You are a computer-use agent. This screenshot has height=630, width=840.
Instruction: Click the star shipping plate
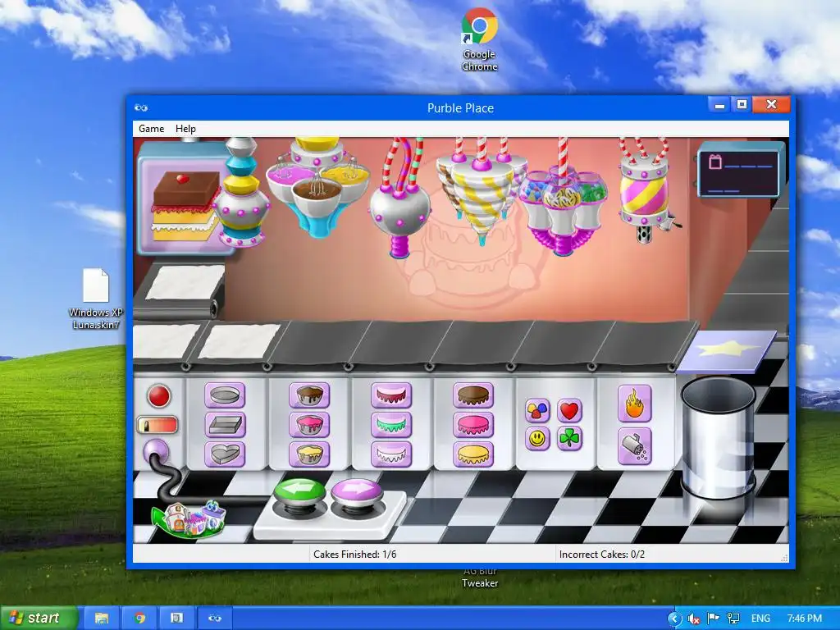tap(727, 351)
